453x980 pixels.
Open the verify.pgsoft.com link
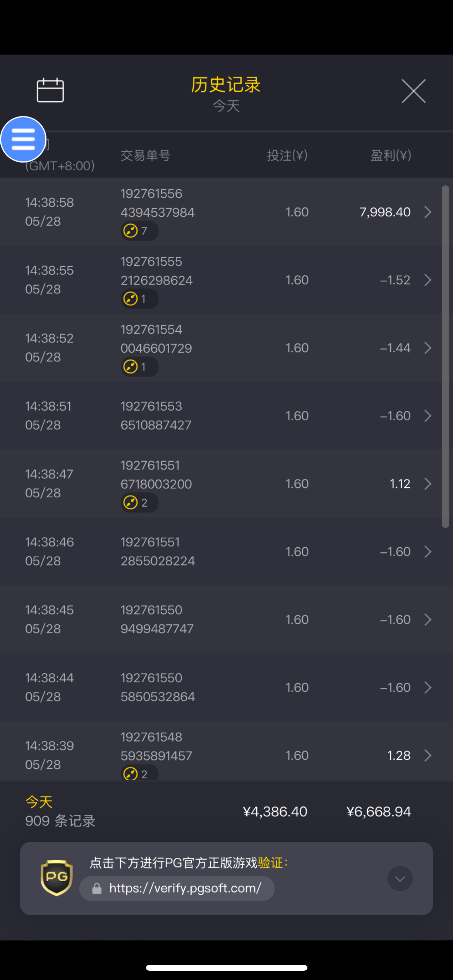point(185,888)
